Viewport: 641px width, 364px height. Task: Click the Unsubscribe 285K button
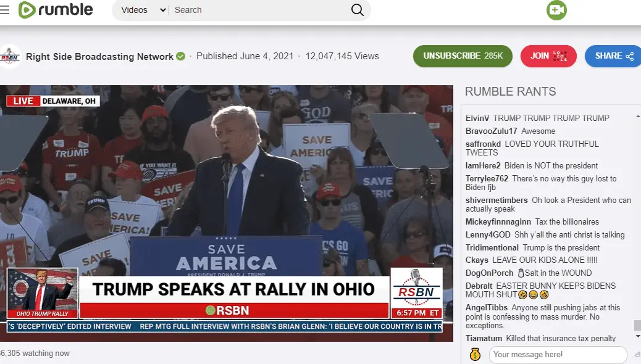pos(463,56)
